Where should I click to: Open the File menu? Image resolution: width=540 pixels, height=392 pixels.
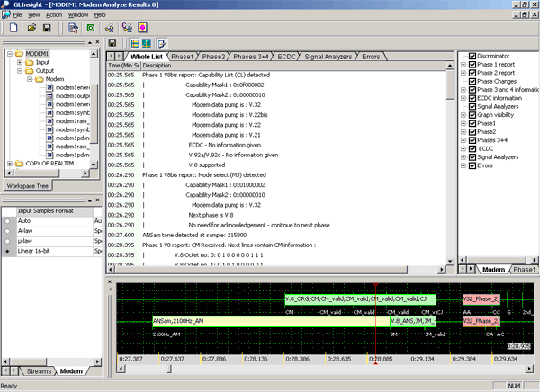(17, 14)
